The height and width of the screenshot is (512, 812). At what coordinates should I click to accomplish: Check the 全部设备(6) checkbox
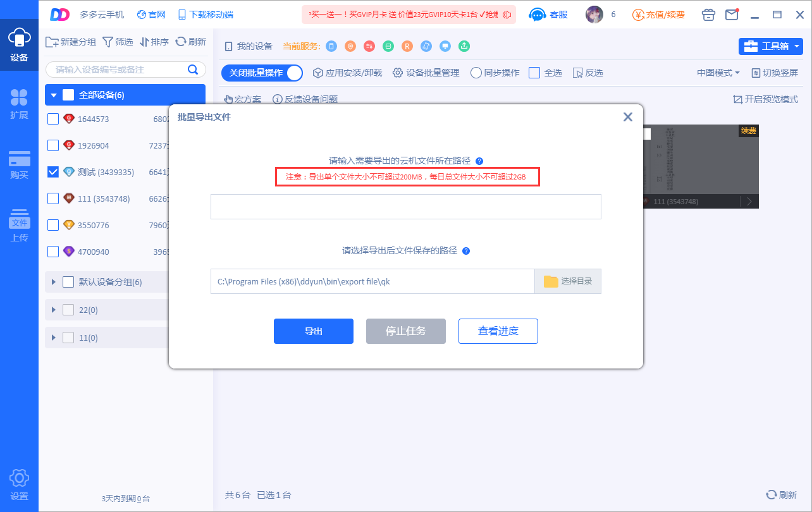coord(68,95)
